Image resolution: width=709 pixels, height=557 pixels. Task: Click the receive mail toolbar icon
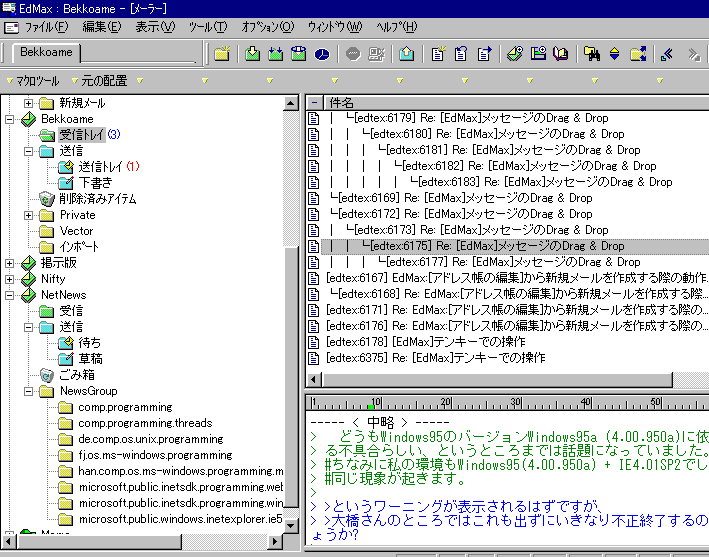(x=253, y=54)
